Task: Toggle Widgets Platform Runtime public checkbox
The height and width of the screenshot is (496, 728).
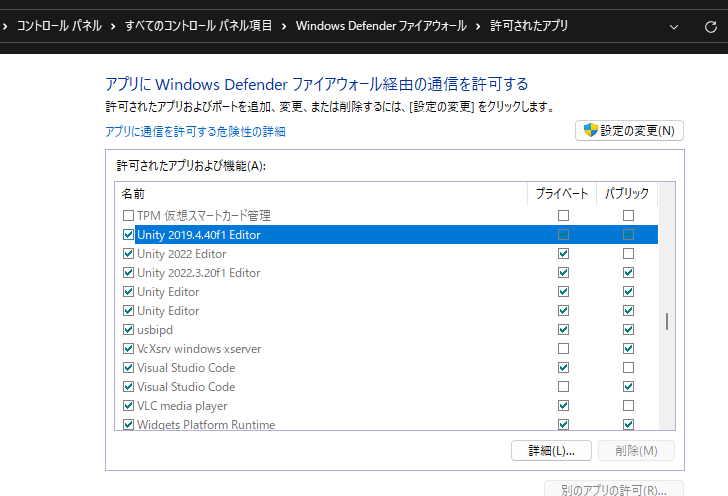Action: [x=628, y=424]
